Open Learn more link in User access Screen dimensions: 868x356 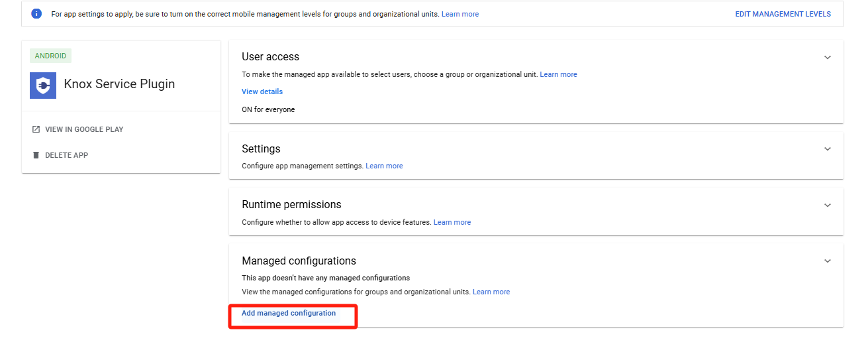coord(558,74)
